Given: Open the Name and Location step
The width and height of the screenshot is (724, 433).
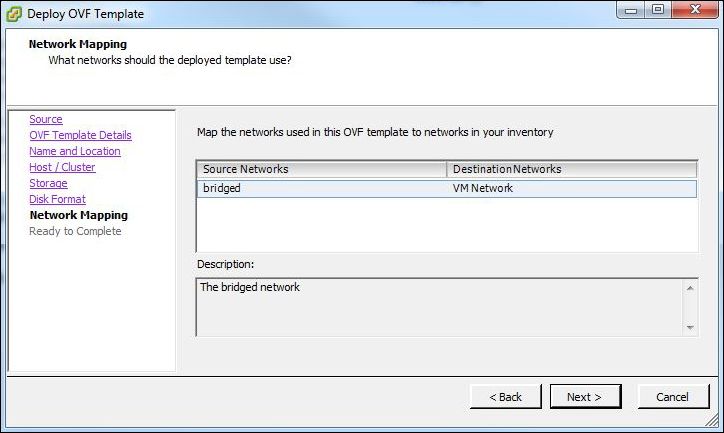Looking at the screenshot, I should pyautogui.click(x=75, y=152).
